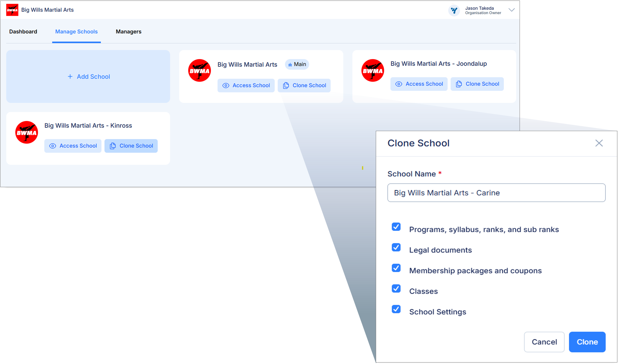The width and height of the screenshot is (618, 364).
Task: Click the Joondalup school BWMA logo
Action: coord(373,70)
